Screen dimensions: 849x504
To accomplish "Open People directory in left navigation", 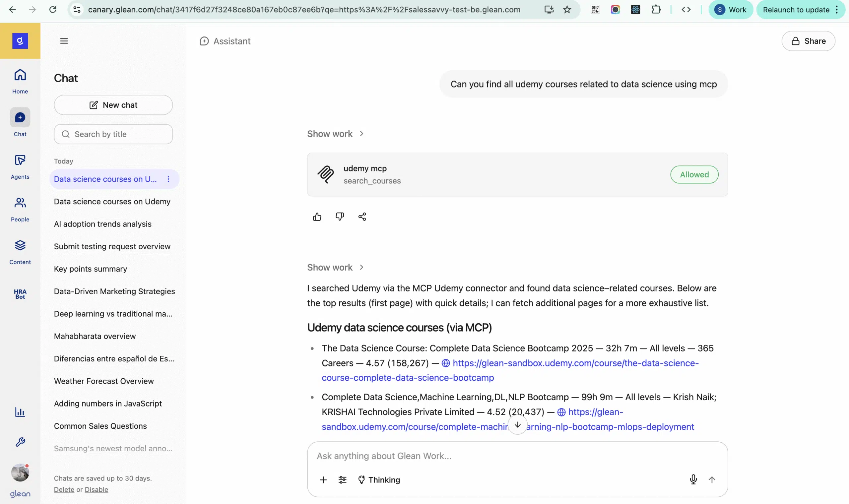I will coord(20,210).
